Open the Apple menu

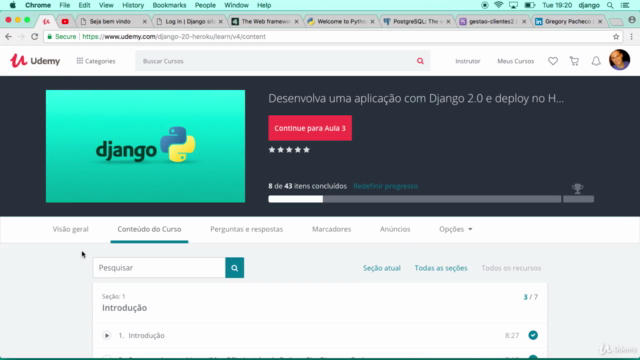13,5
